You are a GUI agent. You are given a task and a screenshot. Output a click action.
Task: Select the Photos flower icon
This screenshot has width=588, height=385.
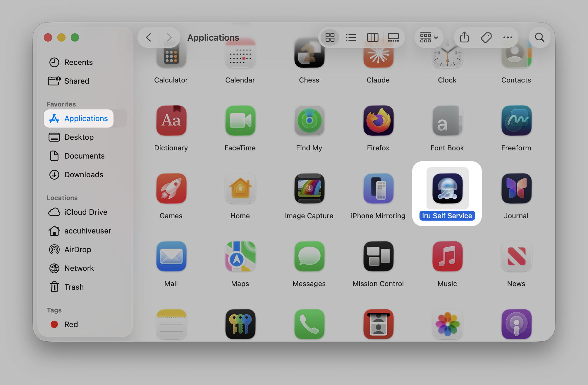(x=447, y=324)
